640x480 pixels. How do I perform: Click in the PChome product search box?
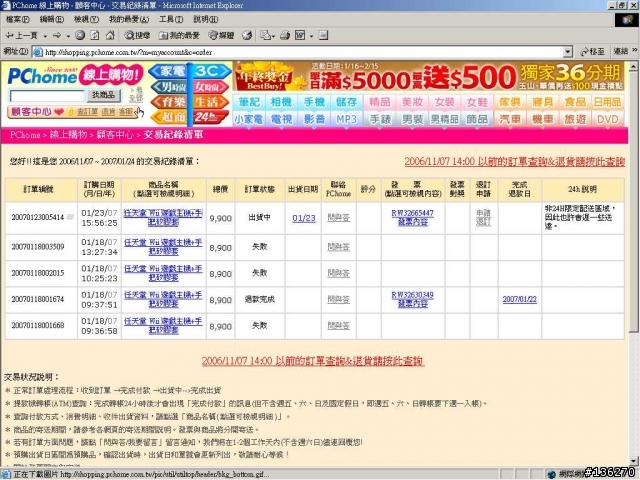click(x=47, y=96)
